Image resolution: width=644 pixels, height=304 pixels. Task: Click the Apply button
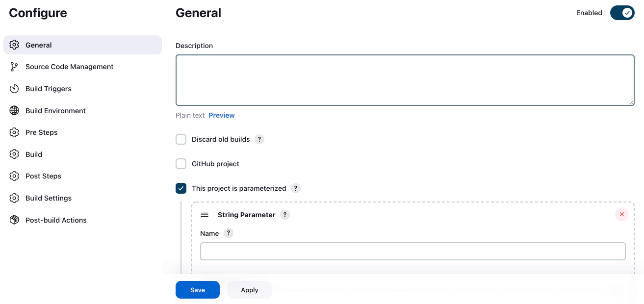tap(249, 290)
